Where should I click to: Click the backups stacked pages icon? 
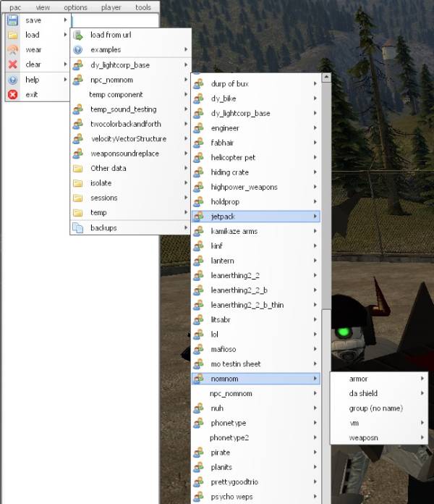78,228
